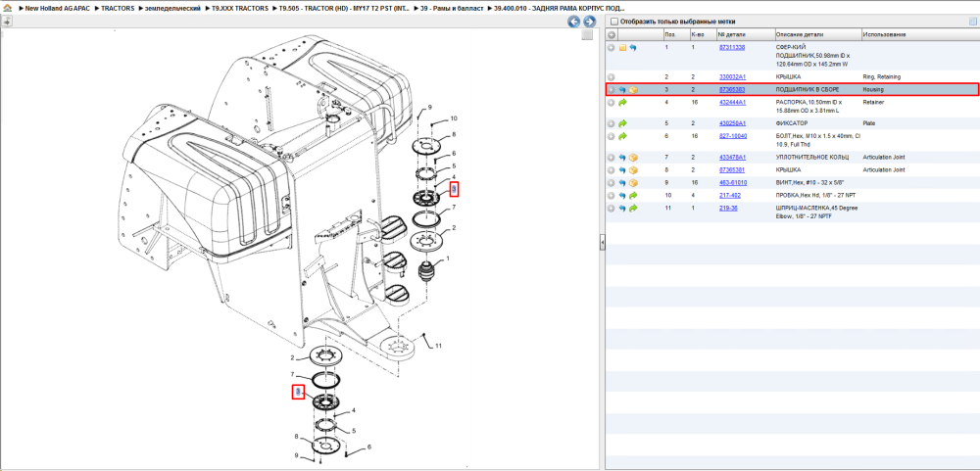Open the yellow note icon for part 87311336
This screenshot has width=980, height=471.
point(622,47)
